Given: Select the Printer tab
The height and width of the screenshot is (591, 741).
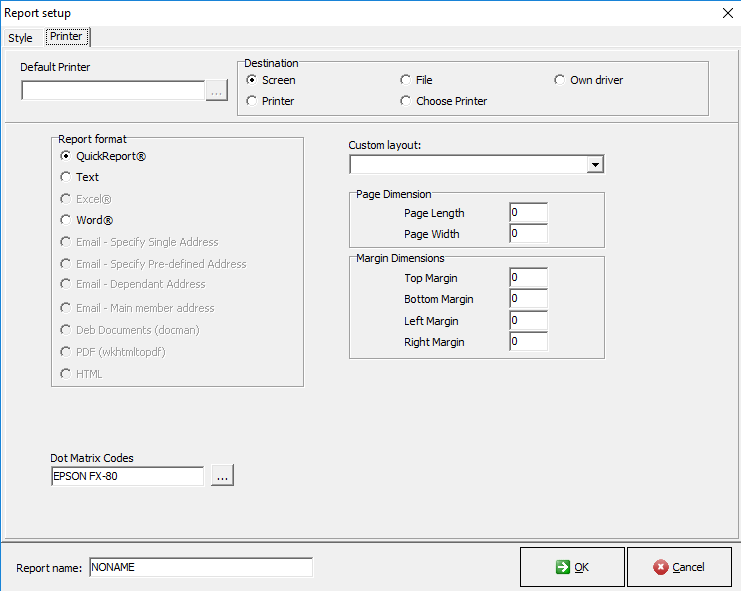Looking at the screenshot, I should [66, 37].
